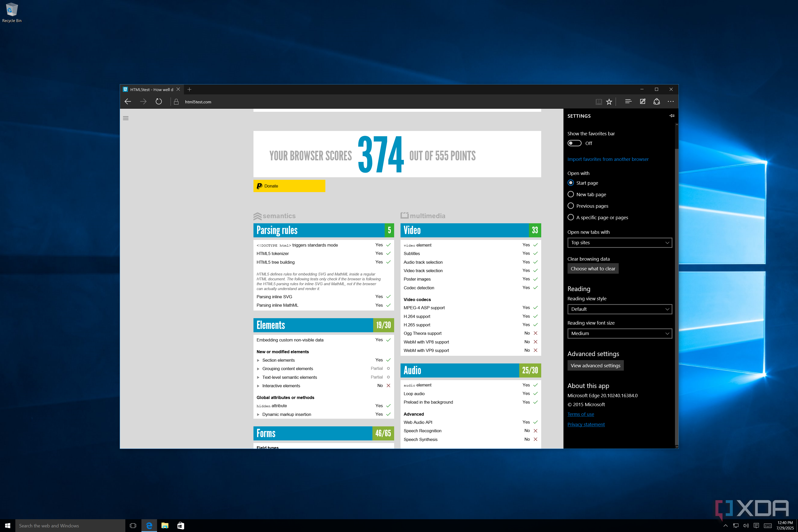Image resolution: width=798 pixels, height=532 pixels.
Task: Open the Share icon in Edge toolbar
Action: click(657, 101)
